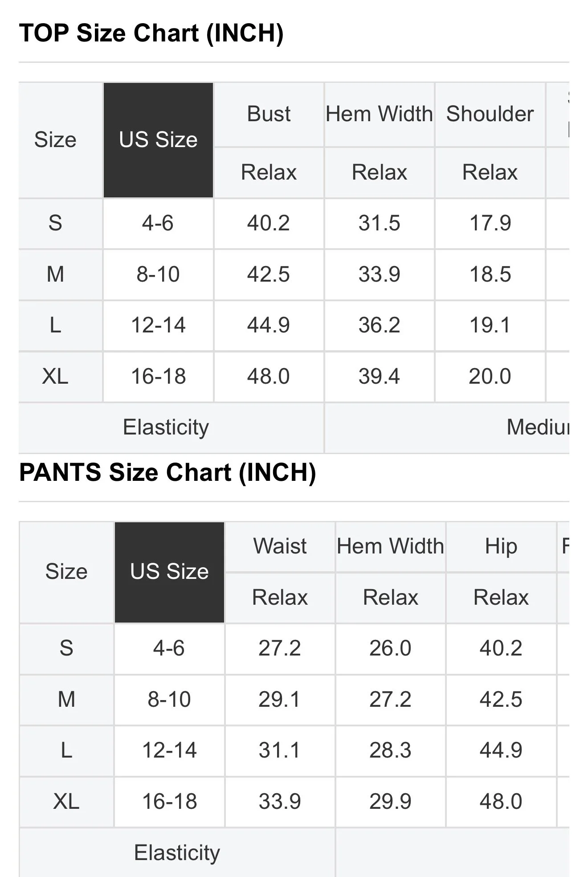
Task: Click the PANTS Size Chart (INCH) heading
Action: pyautogui.click(x=167, y=472)
